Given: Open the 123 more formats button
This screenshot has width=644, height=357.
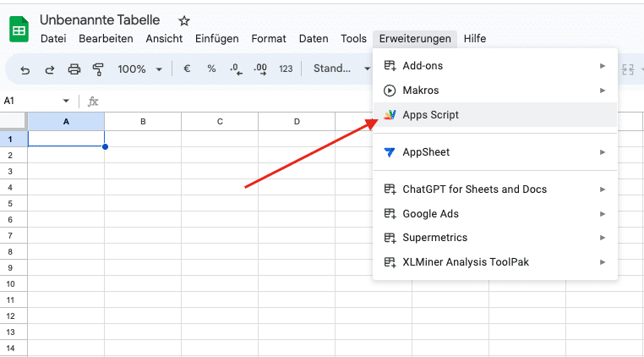Looking at the screenshot, I should click(286, 69).
